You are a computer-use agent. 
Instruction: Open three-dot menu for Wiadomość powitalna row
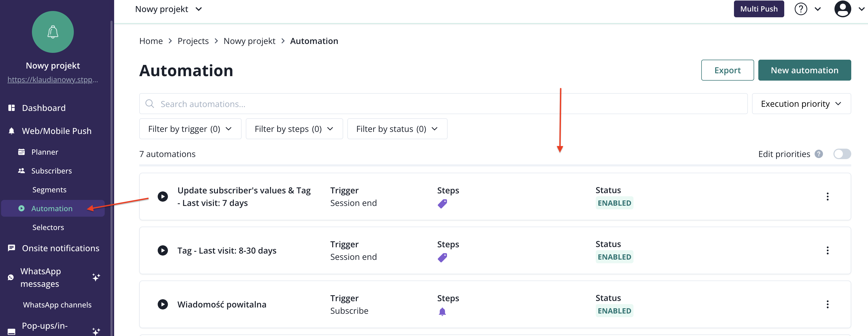827,304
